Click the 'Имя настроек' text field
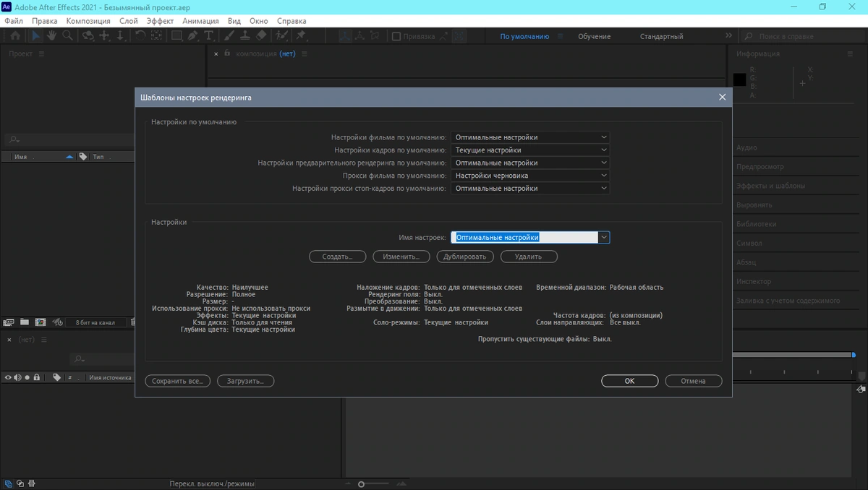Viewport: 868px width, 490px height. pyautogui.click(x=524, y=237)
